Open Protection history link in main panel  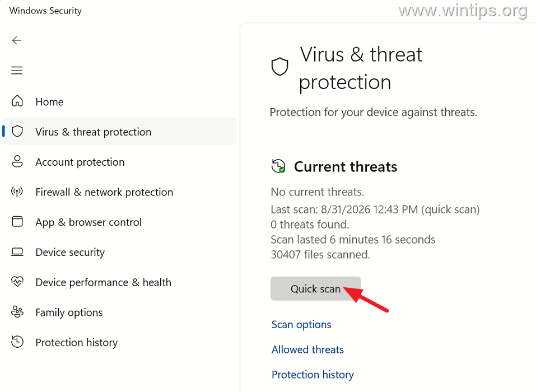[x=313, y=375]
